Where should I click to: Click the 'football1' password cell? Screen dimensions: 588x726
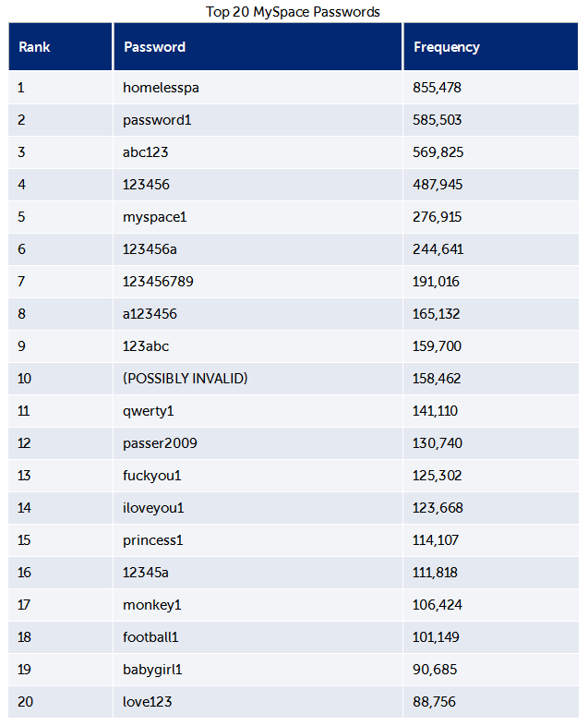pos(154,637)
